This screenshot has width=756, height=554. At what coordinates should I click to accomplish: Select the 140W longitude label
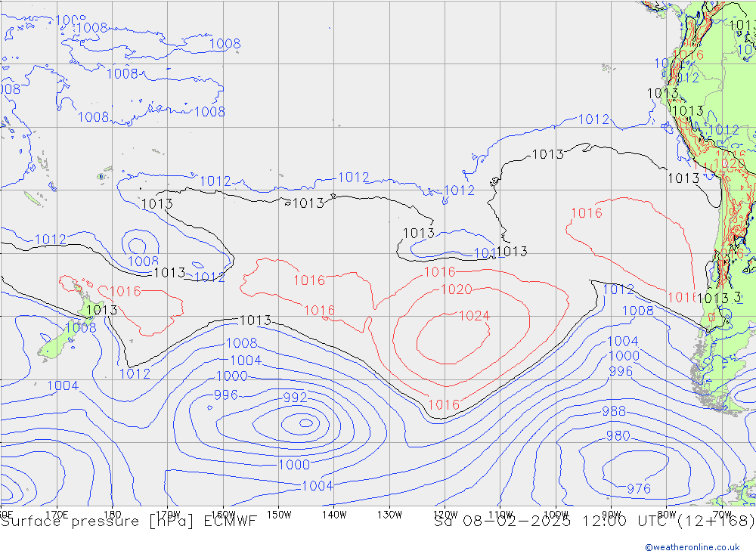point(334,515)
